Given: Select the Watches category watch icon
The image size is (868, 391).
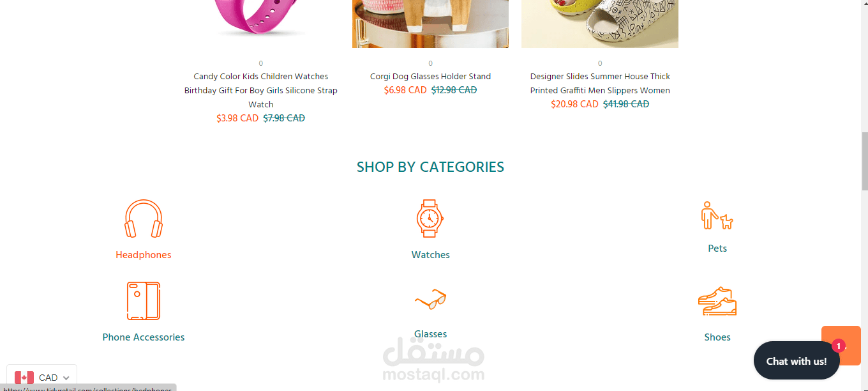Looking at the screenshot, I should pyautogui.click(x=430, y=218).
